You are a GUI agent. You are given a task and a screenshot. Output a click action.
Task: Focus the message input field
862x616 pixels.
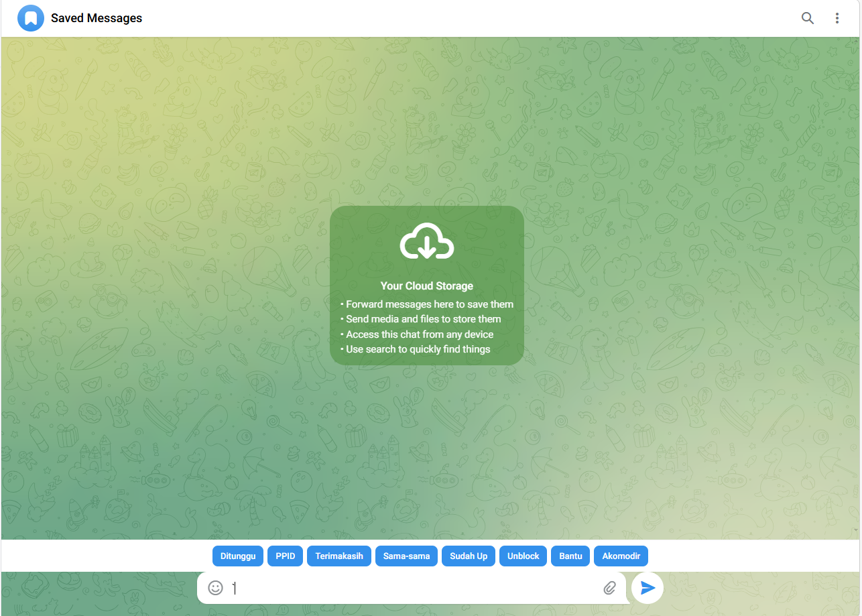pos(412,588)
